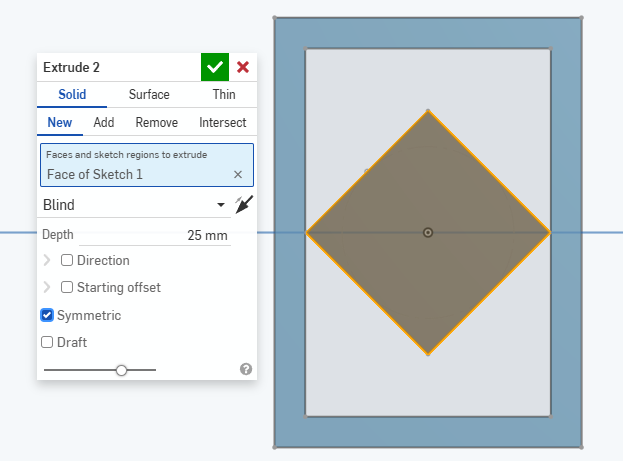623x461 pixels.
Task: Expand the Starting offset chevron
Action: coord(47,287)
